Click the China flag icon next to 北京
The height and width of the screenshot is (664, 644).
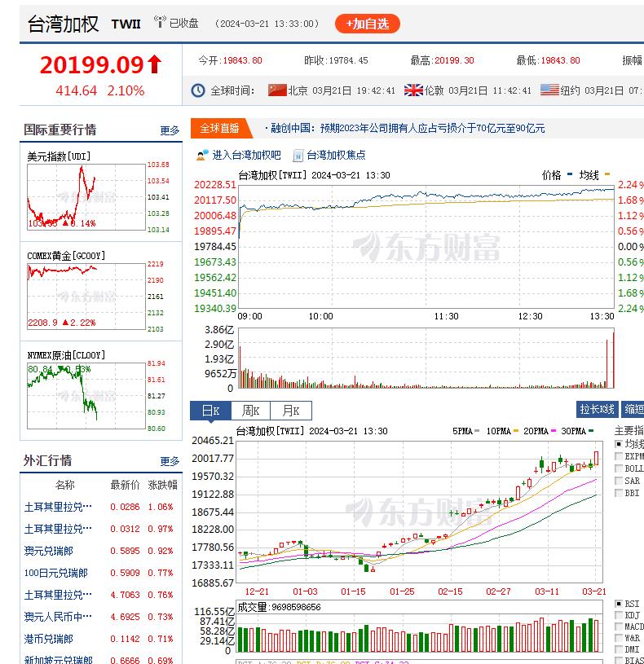click(x=277, y=90)
